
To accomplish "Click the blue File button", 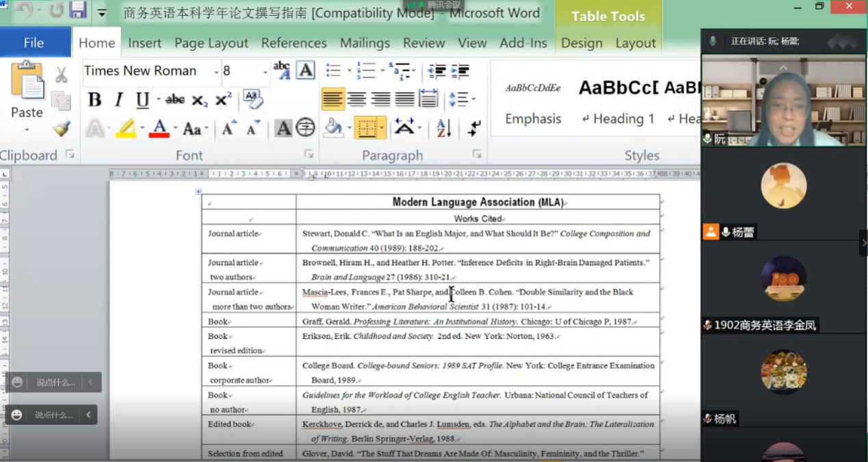I will click(34, 43).
